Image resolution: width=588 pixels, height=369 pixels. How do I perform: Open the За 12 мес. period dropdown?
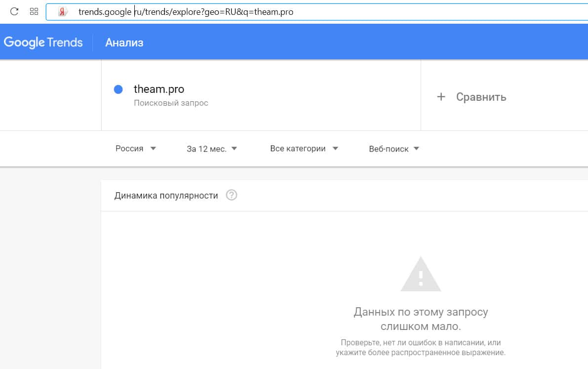tap(212, 149)
